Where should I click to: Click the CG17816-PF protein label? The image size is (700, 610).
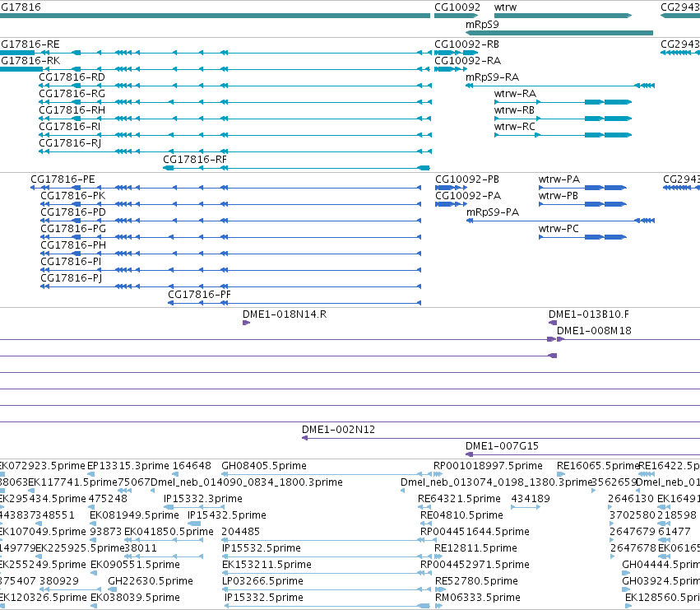pos(200,295)
